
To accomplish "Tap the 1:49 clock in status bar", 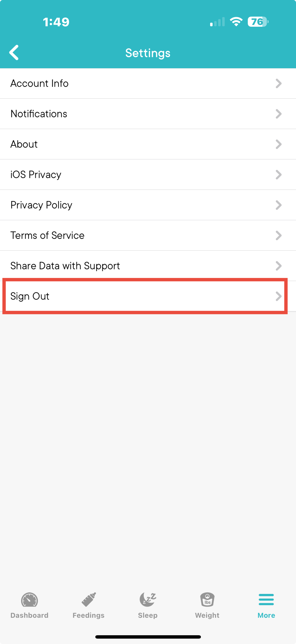I will pos(56,22).
